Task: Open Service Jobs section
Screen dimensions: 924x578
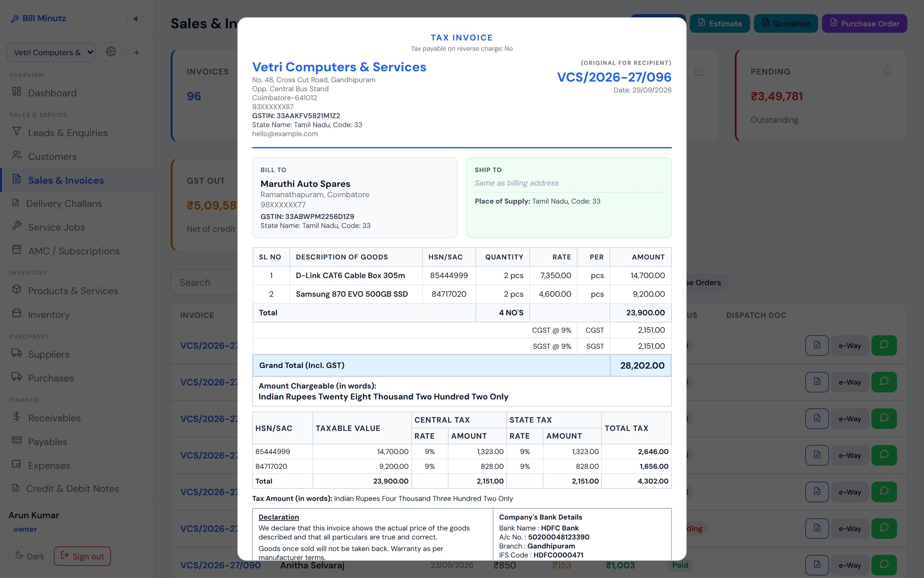Action: (76, 227)
